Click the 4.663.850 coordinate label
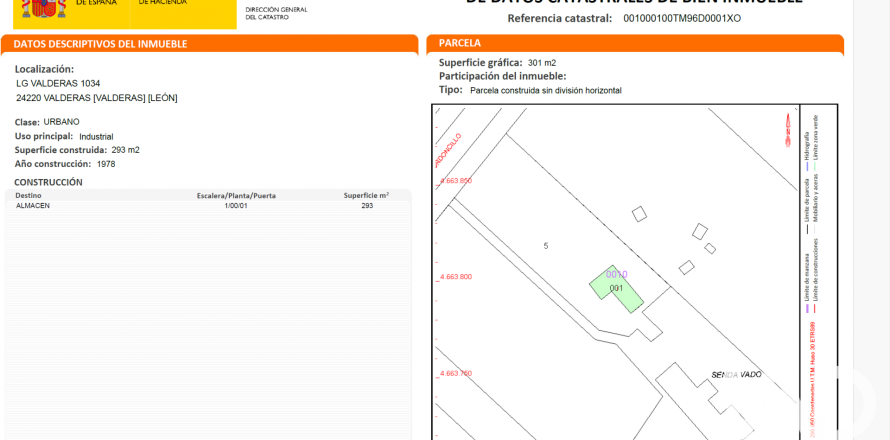 [455, 181]
